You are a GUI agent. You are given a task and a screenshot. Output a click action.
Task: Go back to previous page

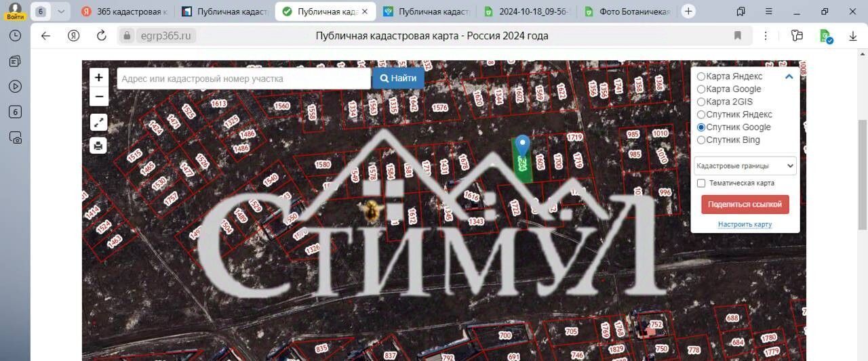46,36
